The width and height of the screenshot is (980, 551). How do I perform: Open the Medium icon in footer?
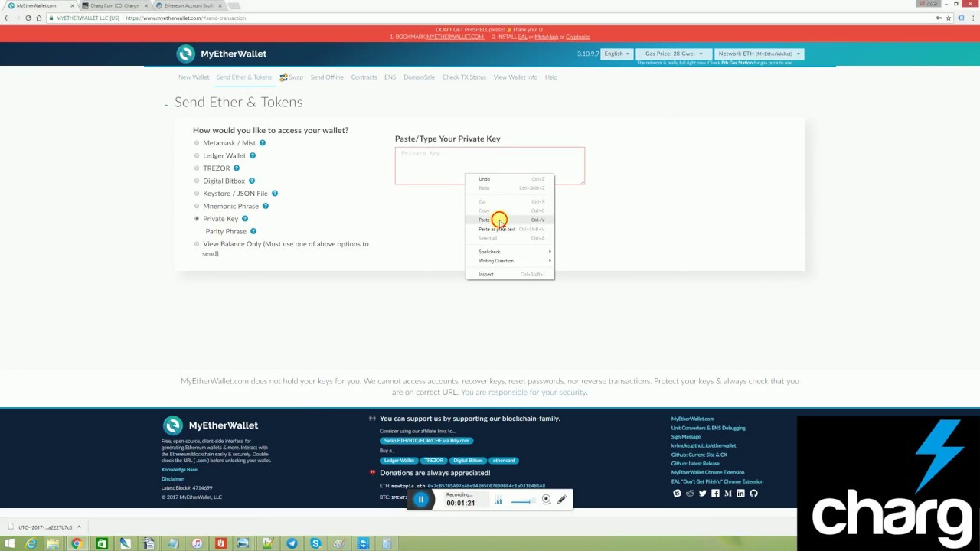[727, 494]
